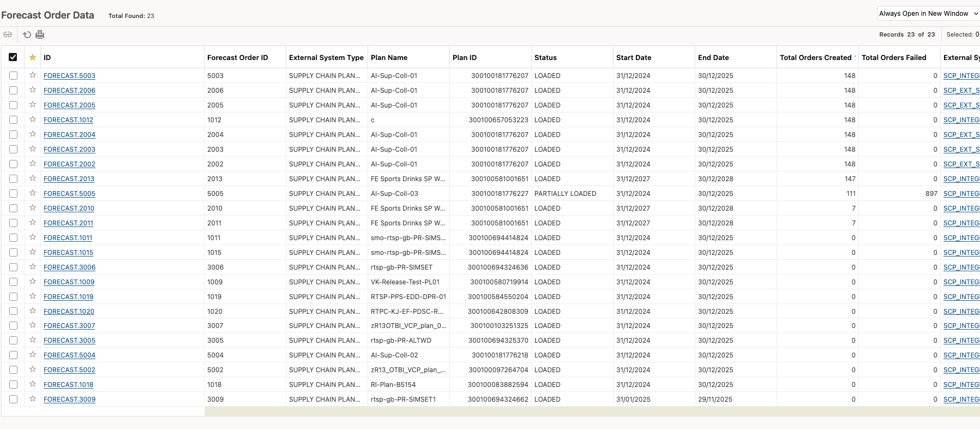
Task: Click the Status column header
Action: (x=545, y=57)
